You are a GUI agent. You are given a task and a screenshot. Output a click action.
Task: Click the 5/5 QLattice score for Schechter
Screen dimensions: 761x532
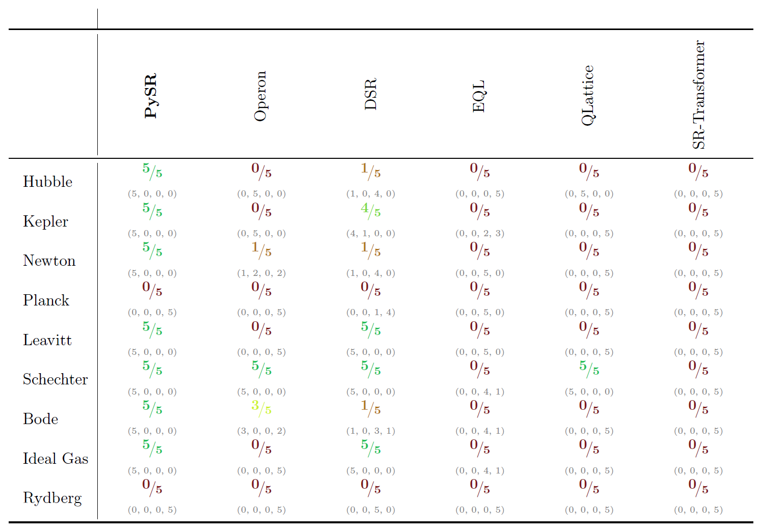tap(589, 368)
